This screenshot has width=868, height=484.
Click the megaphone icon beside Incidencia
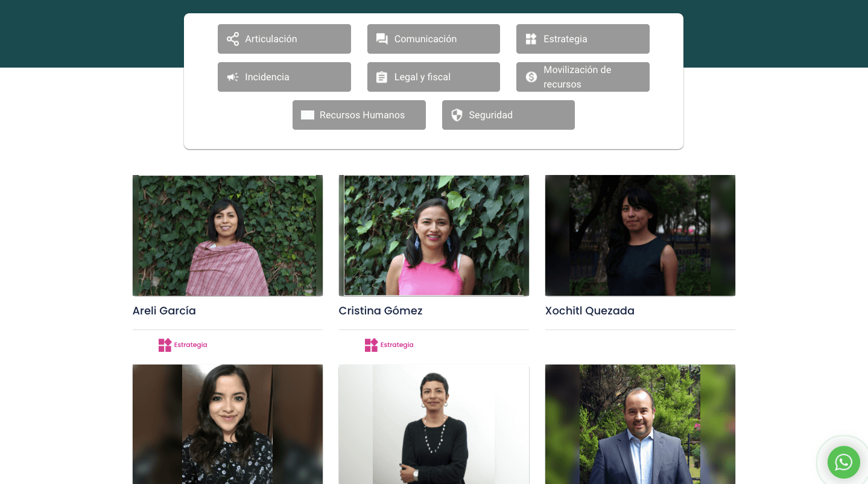[x=233, y=77]
